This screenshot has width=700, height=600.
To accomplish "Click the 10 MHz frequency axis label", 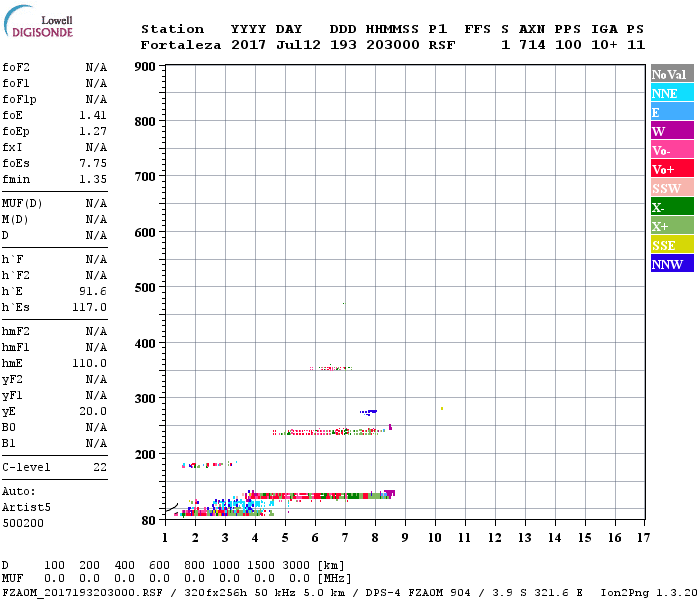I will point(435,538).
